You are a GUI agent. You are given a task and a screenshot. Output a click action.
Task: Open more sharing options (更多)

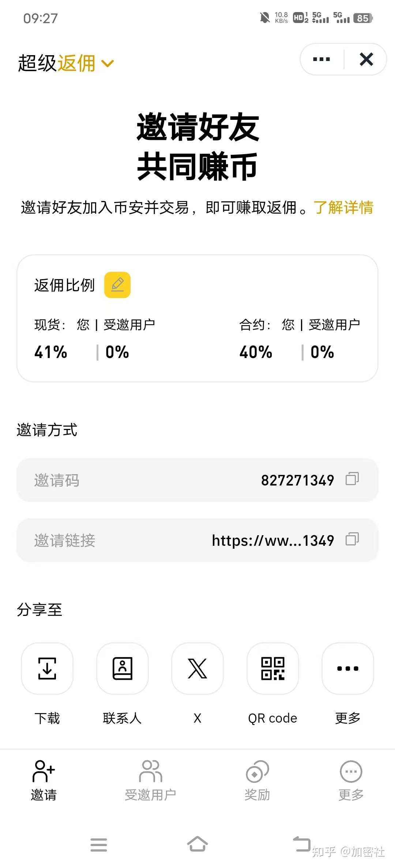348,668
